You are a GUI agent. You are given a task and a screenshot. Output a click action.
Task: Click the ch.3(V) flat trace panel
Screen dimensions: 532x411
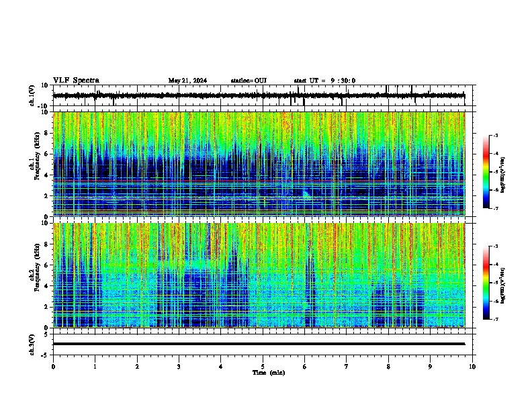click(x=263, y=345)
